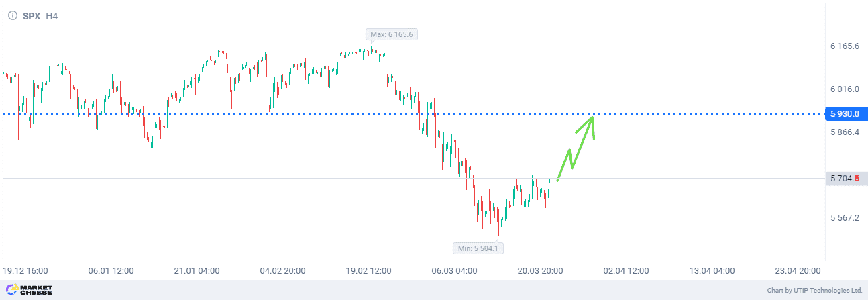Click the 5 866.4 price axis label

tap(845, 132)
